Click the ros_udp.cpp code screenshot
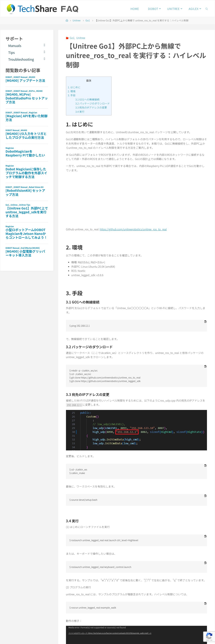The height and width of the screenshot is (644, 215). [136, 430]
